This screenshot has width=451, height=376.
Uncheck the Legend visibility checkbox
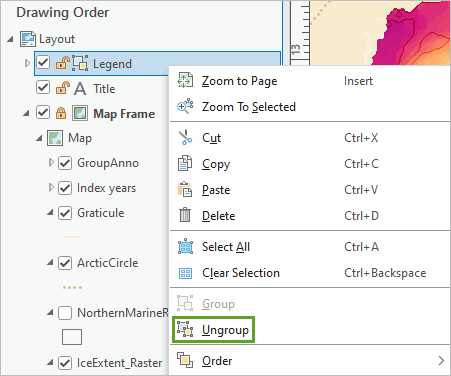tap(43, 62)
